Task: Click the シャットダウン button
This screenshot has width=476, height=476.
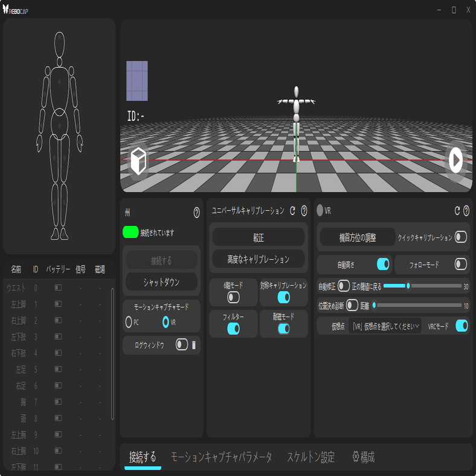Action: (161, 282)
